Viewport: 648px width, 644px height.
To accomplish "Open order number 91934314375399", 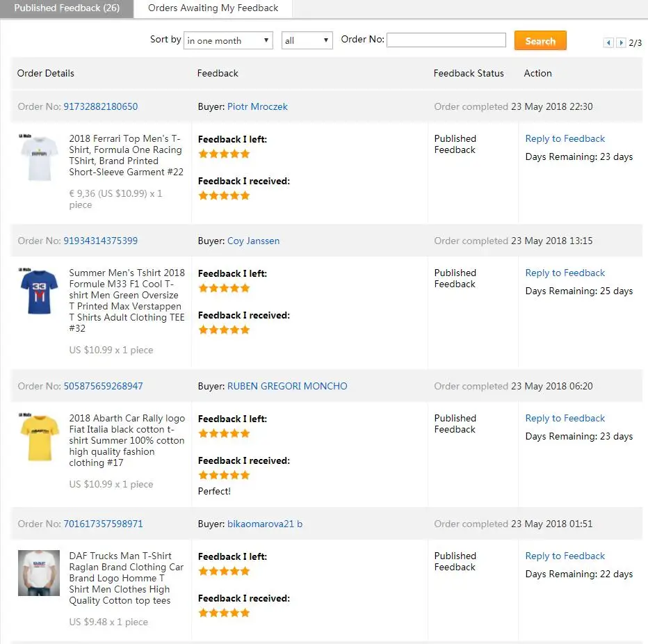I will click(x=100, y=241).
